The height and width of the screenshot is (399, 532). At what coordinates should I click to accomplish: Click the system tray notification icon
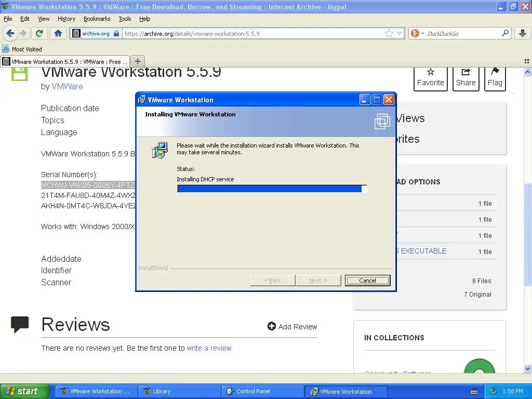pyautogui.click(x=494, y=391)
